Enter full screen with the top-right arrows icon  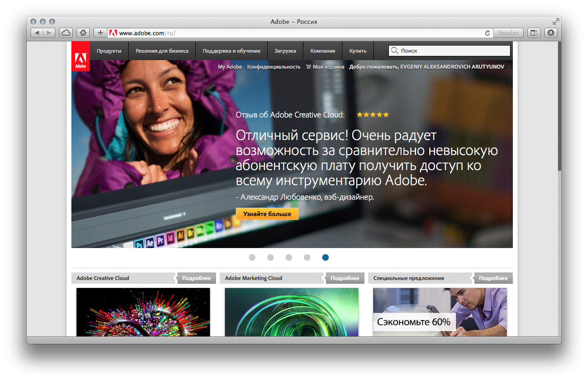(556, 22)
